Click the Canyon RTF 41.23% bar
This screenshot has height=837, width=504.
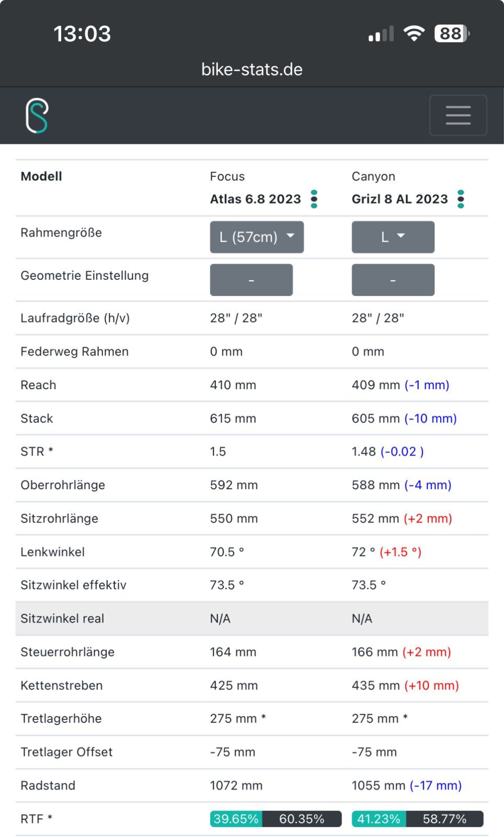pos(379,819)
